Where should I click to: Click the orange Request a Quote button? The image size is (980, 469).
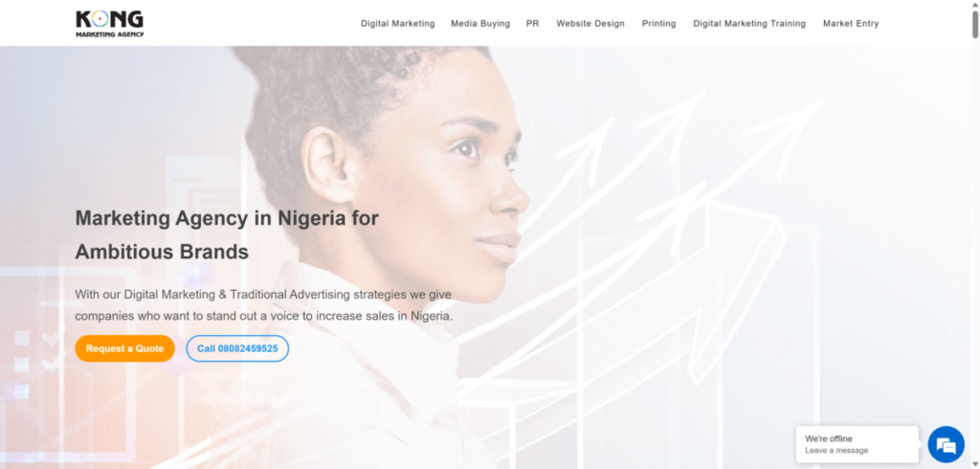coord(125,348)
